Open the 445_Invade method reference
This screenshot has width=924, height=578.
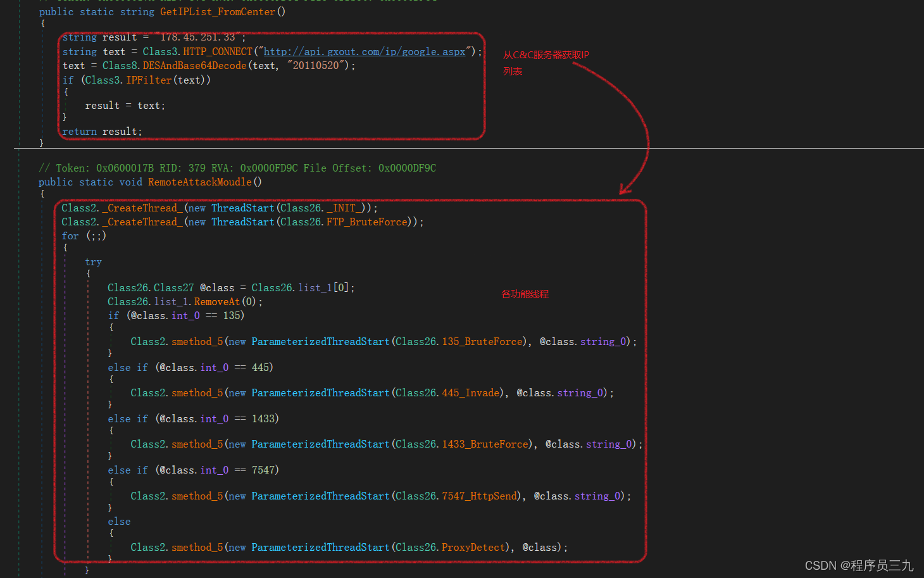tap(471, 393)
